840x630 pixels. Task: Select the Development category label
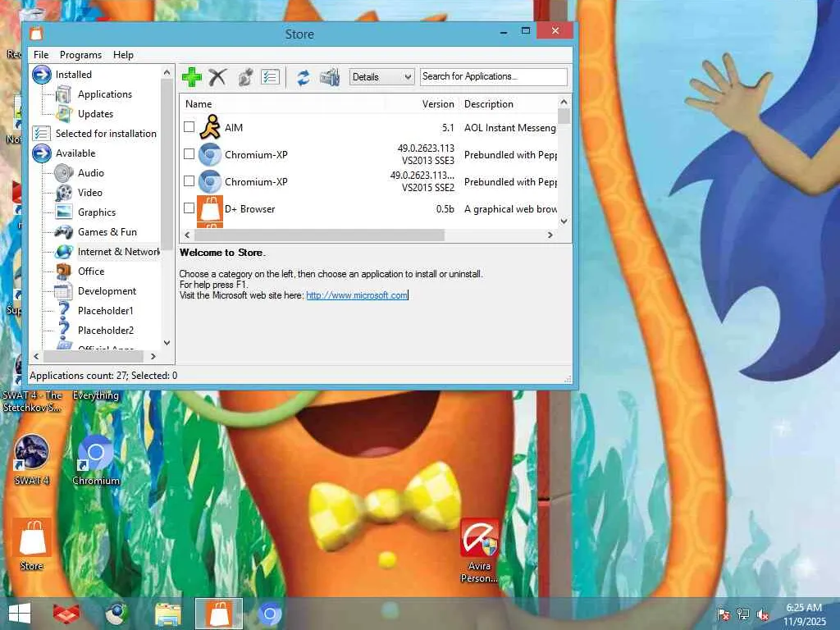pyautogui.click(x=107, y=291)
